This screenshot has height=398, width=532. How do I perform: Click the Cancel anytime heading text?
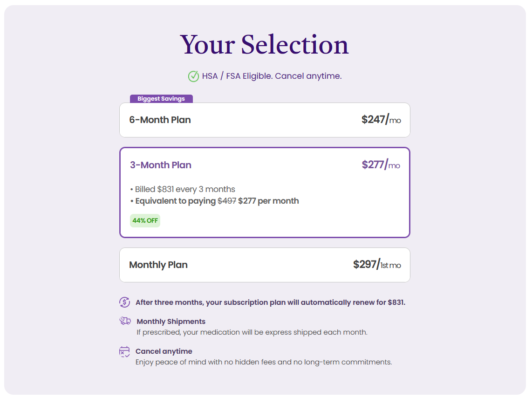pos(164,351)
